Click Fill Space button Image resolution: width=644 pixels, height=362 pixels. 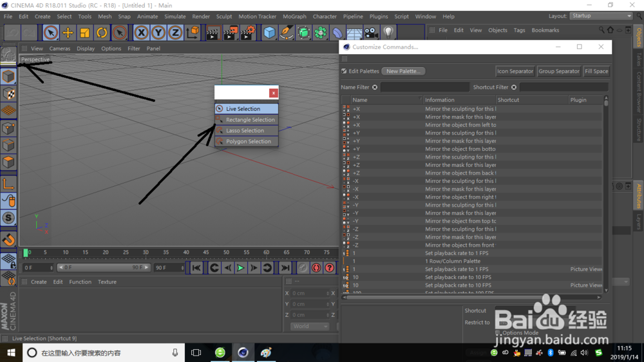pos(596,71)
